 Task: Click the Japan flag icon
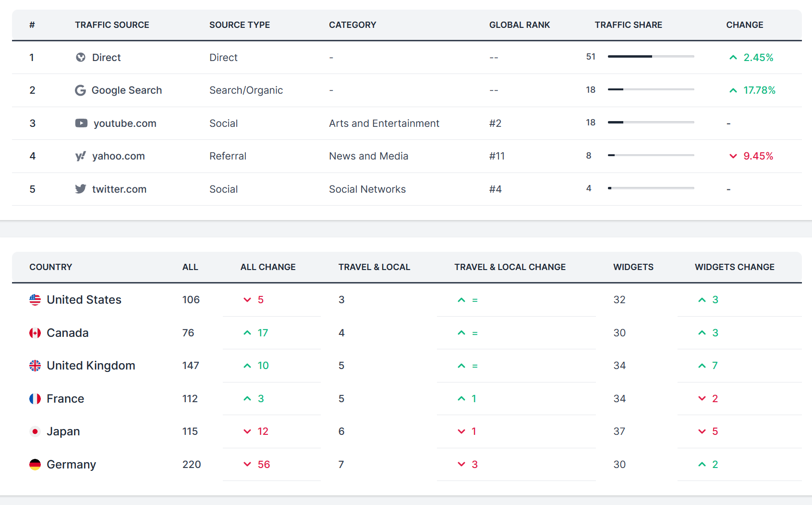click(x=35, y=431)
